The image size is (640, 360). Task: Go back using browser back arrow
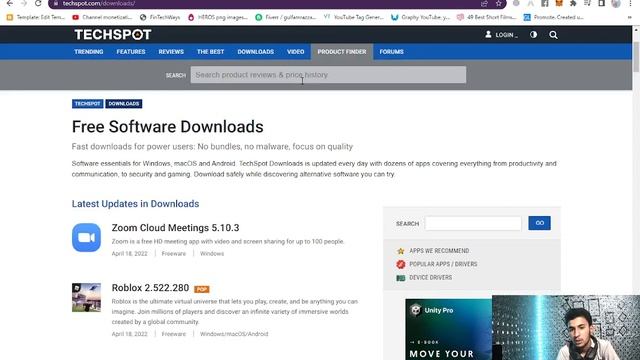point(10,3)
